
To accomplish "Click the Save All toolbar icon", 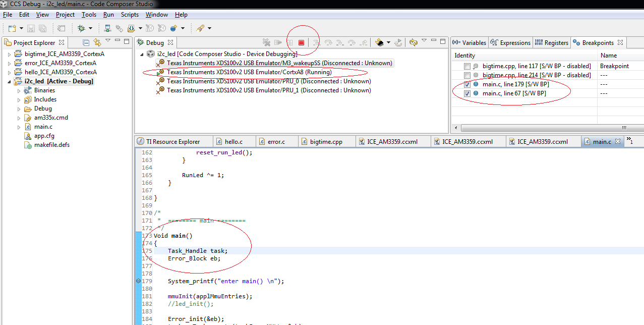I will (43, 28).
